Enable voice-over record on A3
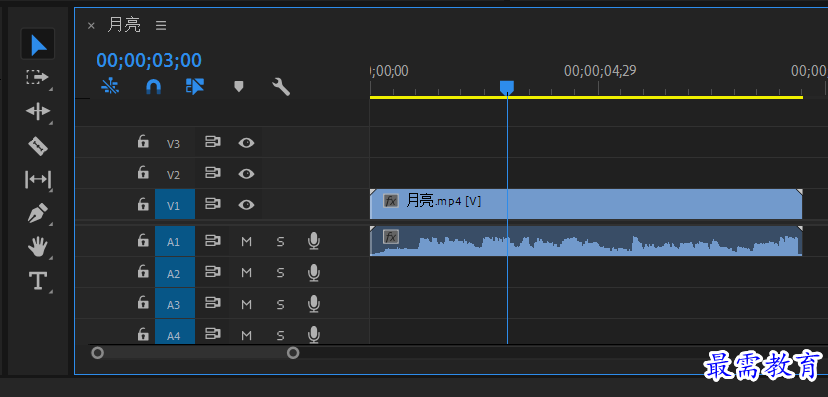The height and width of the screenshot is (397, 828). point(314,304)
